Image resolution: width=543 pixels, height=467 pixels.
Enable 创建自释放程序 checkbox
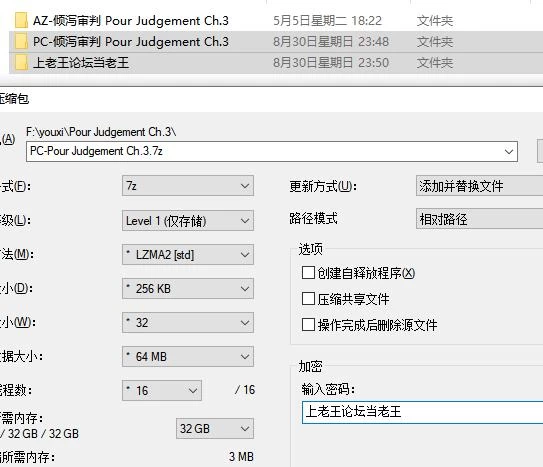(308, 273)
